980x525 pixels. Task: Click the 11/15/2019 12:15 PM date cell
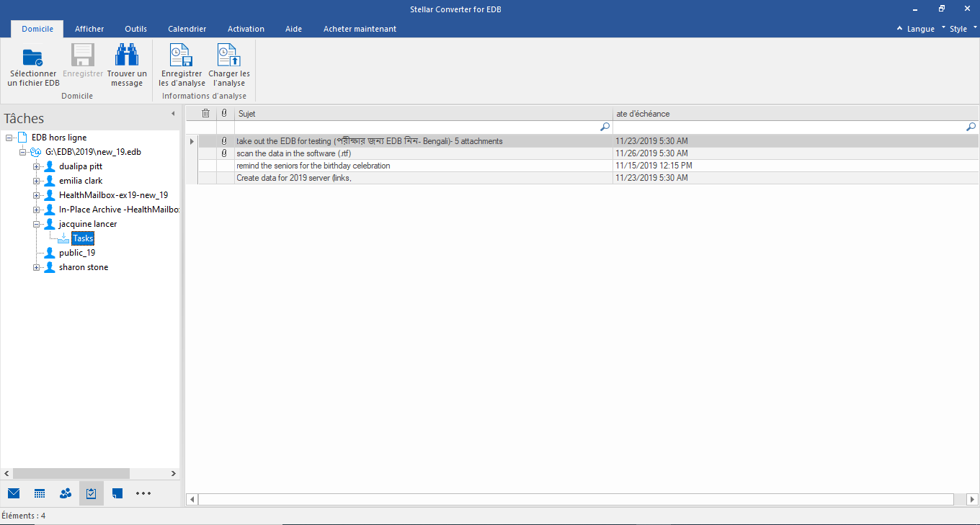tap(796, 166)
